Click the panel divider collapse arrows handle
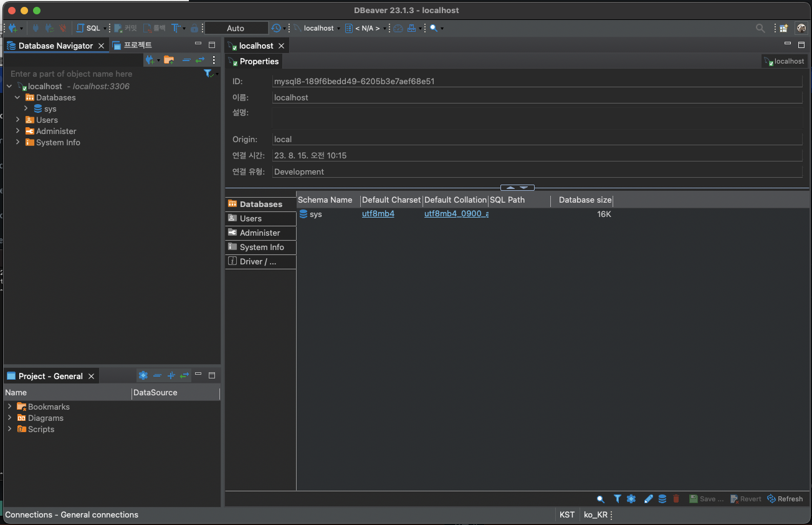This screenshot has width=812, height=525. click(517, 188)
